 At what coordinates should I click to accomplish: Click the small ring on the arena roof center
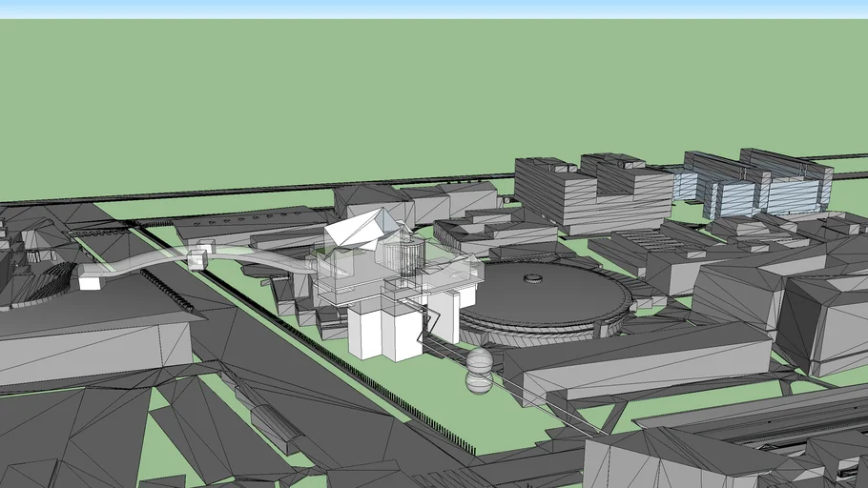(533, 278)
